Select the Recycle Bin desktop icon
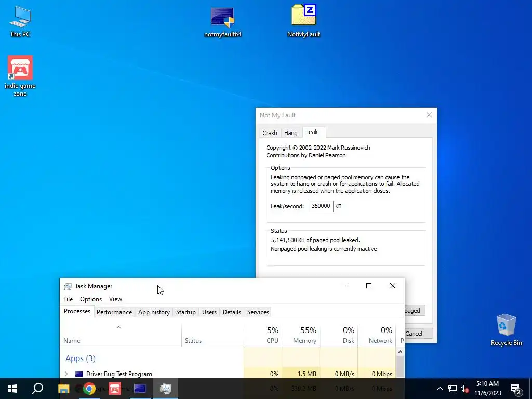This screenshot has height=399, width=532. [506, 330]
